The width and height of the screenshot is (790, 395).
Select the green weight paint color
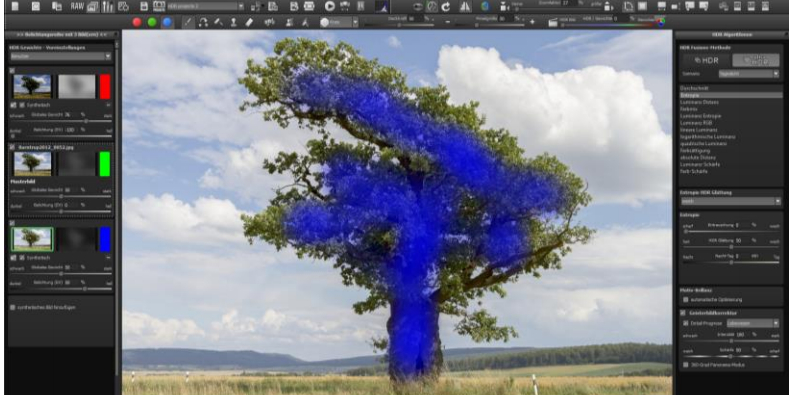(152, 22)
